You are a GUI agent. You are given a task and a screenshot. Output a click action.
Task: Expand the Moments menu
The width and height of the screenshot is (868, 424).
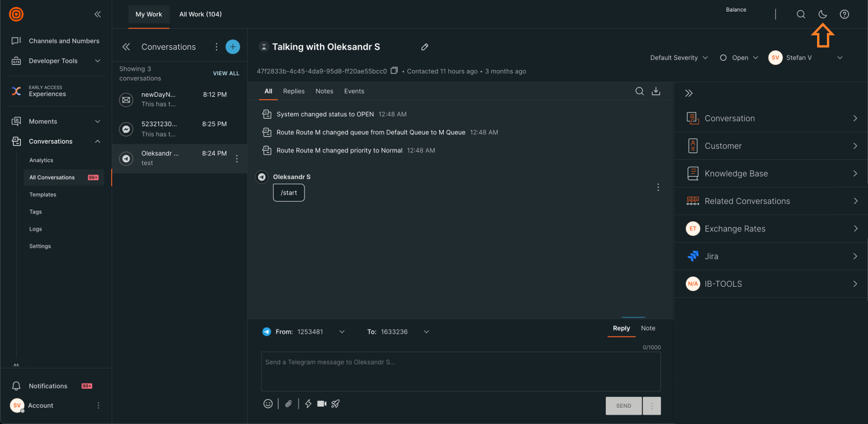[x=56, y=122]
